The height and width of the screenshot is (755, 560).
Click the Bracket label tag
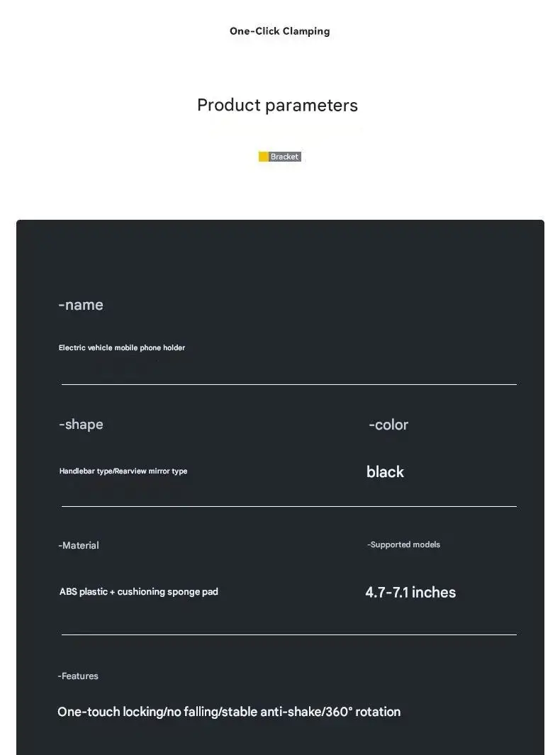pos(285,157)
